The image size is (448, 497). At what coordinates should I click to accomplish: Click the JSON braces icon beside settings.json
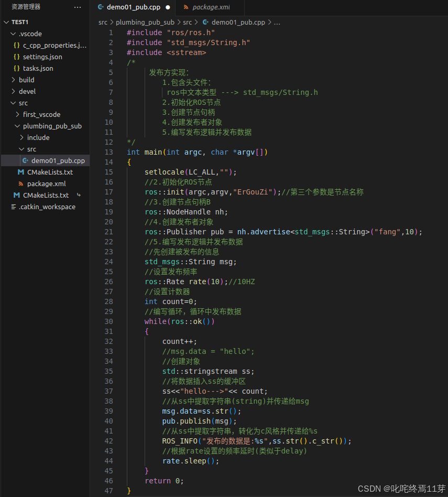(x=17, y=57)
